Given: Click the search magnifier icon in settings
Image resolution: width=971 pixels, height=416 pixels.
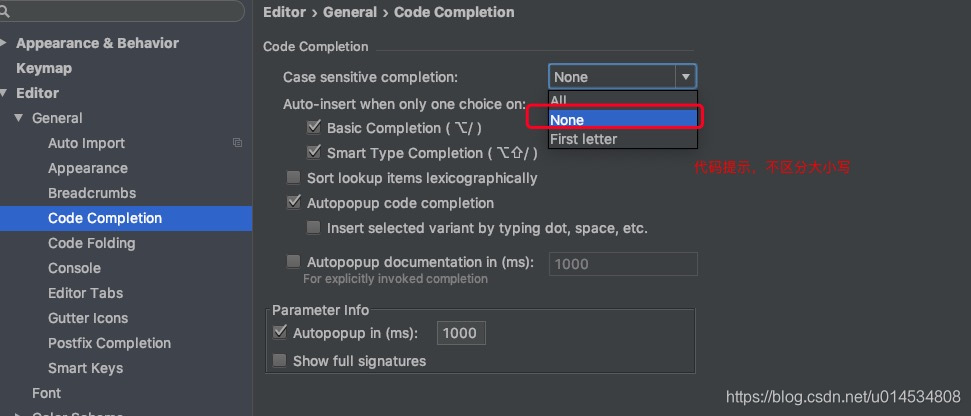Looking at the screenshot, I should [8, 11].
